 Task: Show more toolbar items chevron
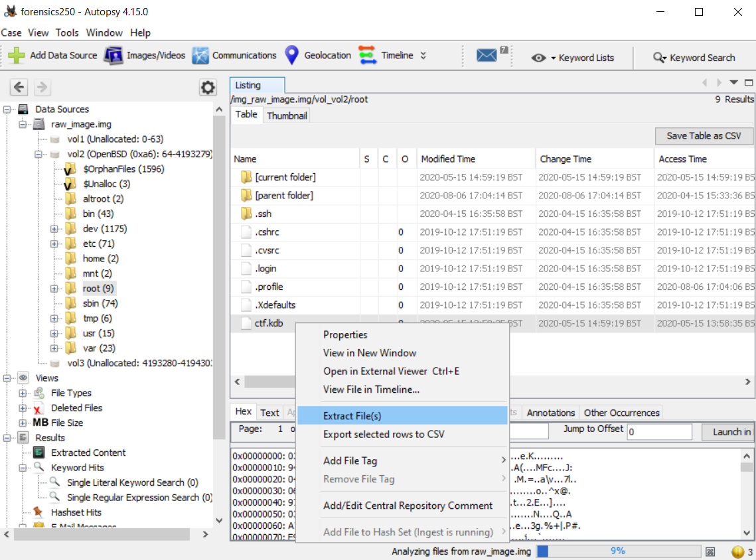[x=423, y=56]
